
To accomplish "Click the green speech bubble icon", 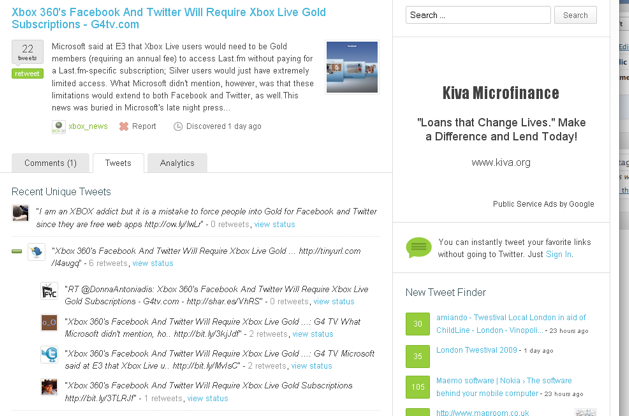I will point(419,248).
